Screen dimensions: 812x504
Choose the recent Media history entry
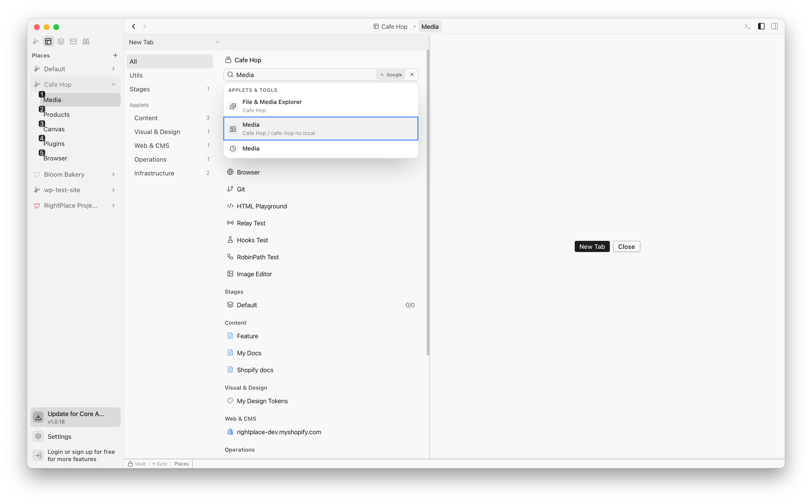pos(320,148)
